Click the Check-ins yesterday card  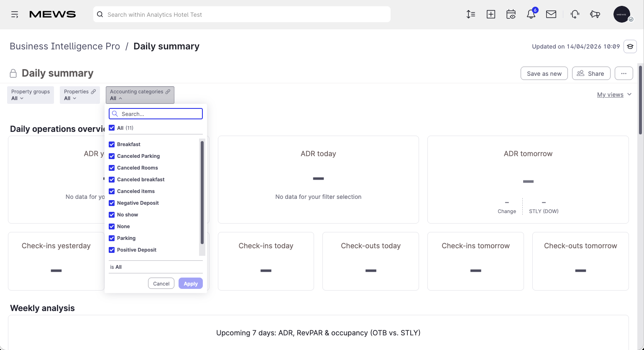(56, 261)
